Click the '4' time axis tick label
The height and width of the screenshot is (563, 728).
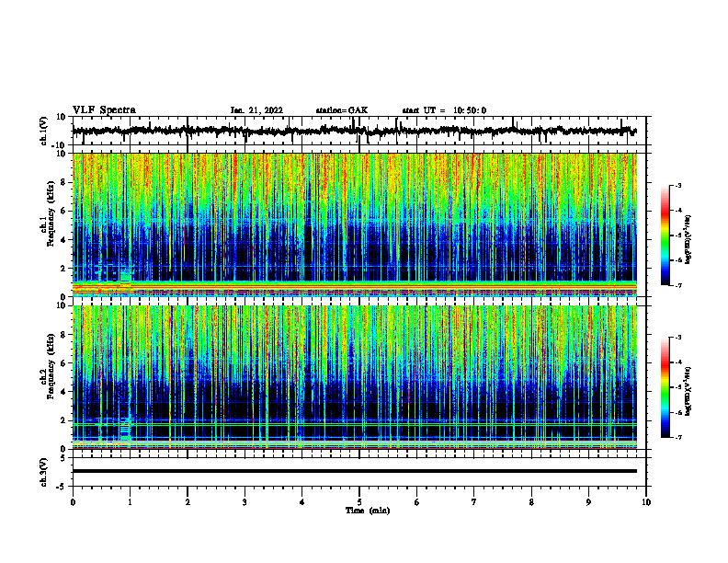click(302, 502)
